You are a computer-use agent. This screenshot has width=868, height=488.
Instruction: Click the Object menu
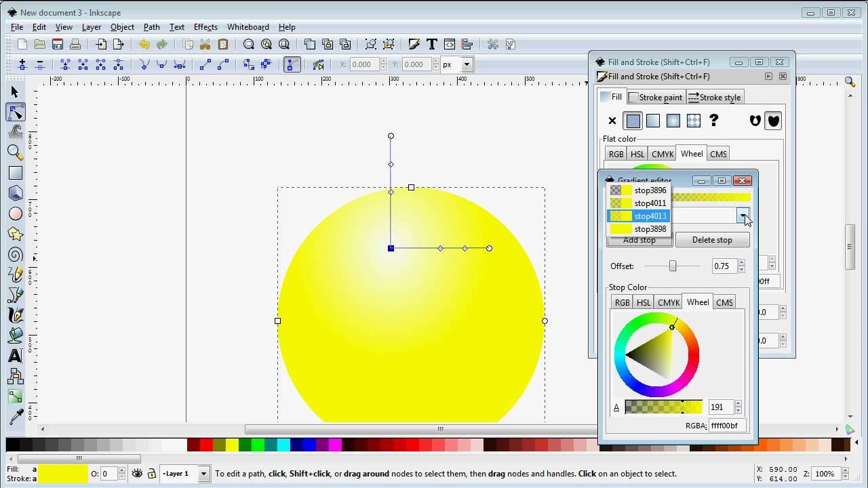(x=122, y=27)
